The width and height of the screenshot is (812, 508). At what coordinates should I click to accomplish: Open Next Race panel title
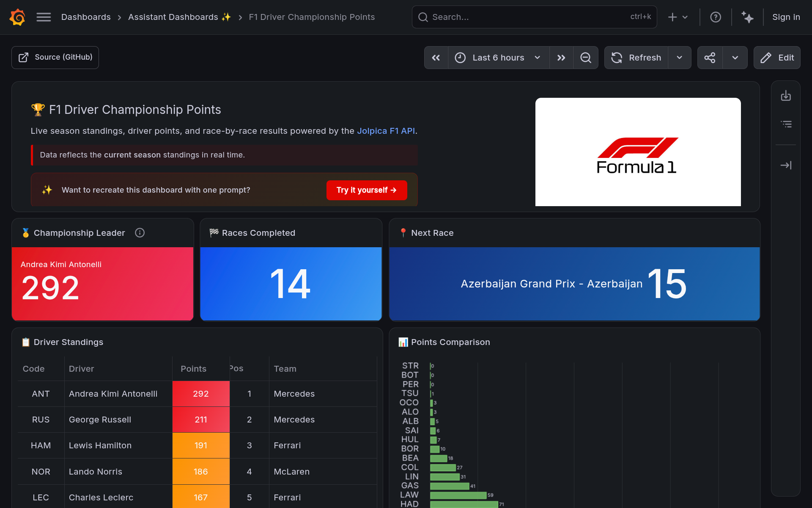click(432, 233)
